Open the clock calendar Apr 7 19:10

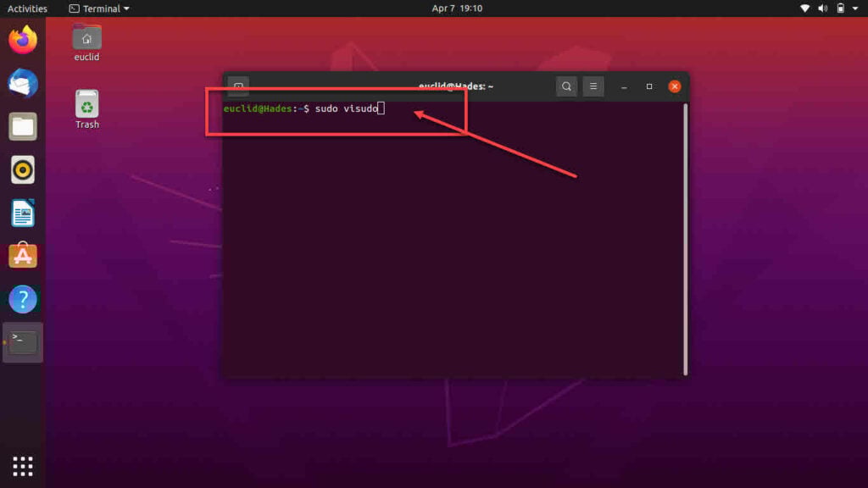457,8
